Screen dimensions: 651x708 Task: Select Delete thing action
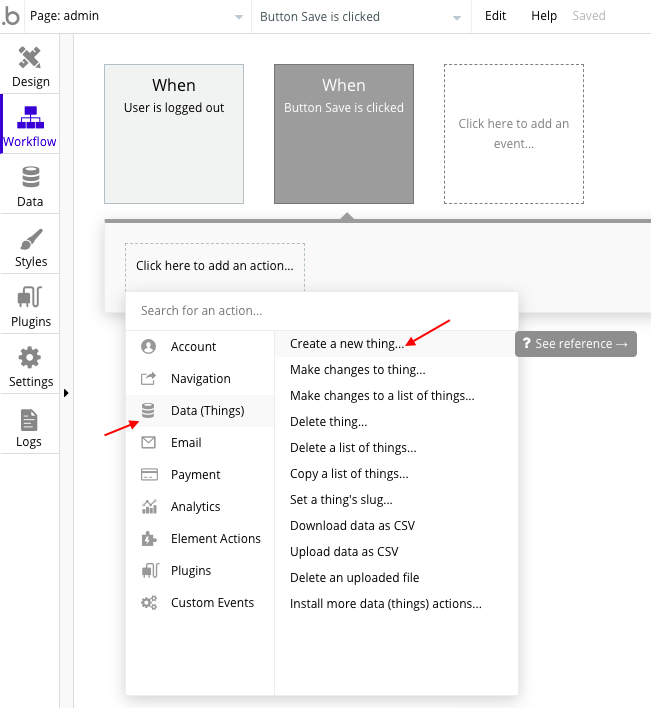tap(396, 422)
